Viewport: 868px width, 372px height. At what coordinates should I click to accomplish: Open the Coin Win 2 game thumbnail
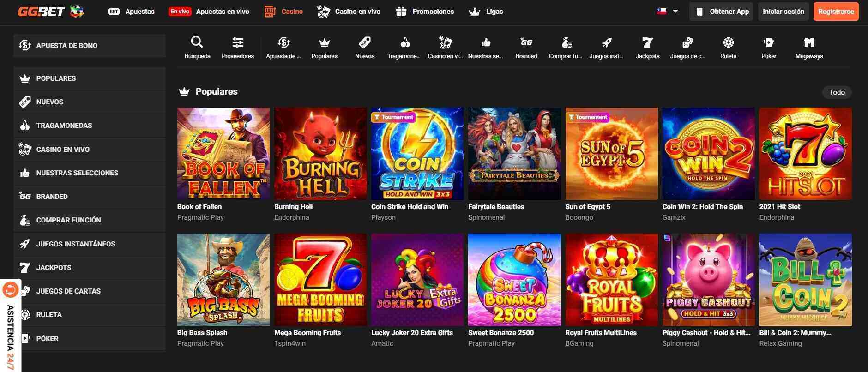[x=709, y=154]
